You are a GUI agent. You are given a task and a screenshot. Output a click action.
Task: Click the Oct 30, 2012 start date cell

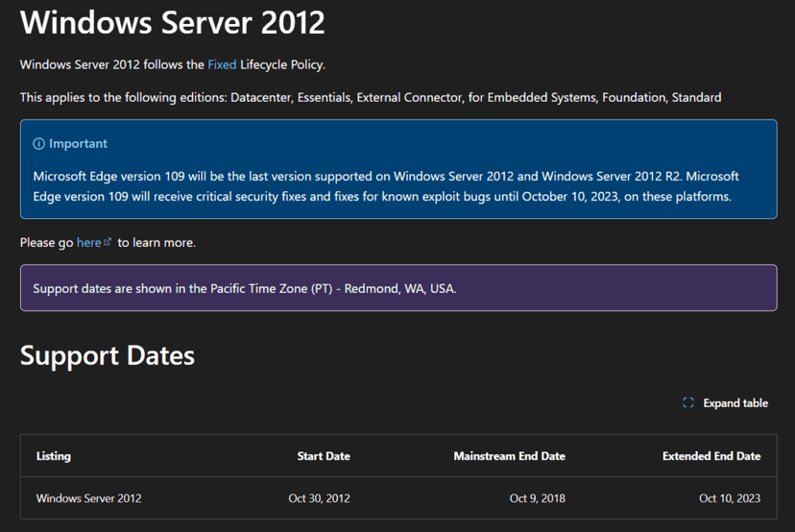(x=319, y=498)
